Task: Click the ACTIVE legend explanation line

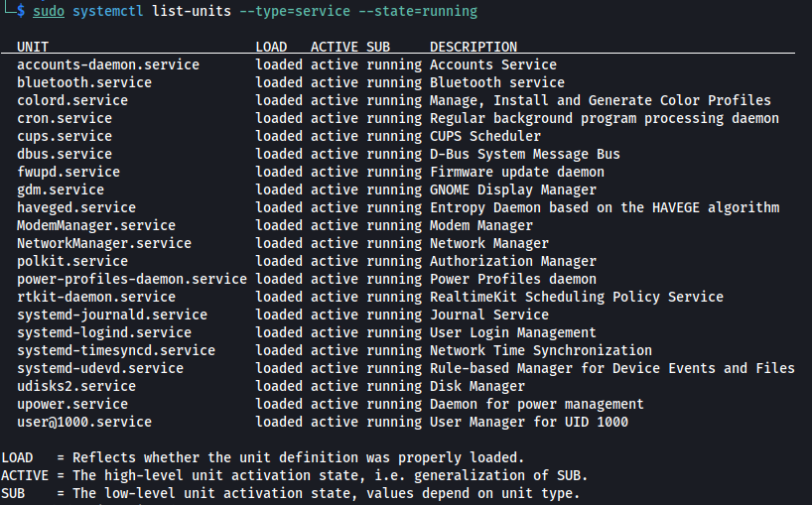Action: [294, 475]
